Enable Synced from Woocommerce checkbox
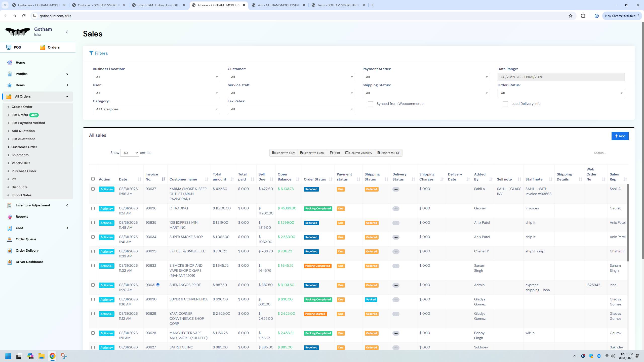The height and width of the screenshot is (362, 644). (370, 104)
